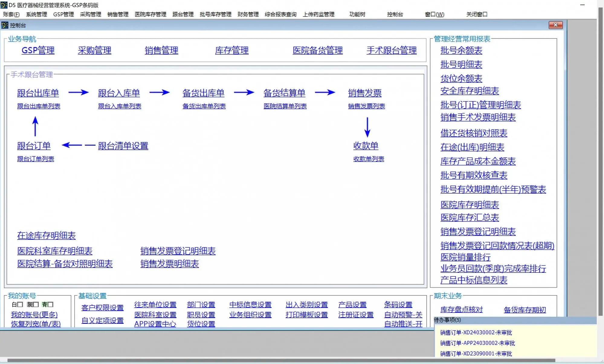The height and width of the screenshot is (364, 604).
Task: Click the D5 application icon in the title bar
Action: tap(4, 5)
